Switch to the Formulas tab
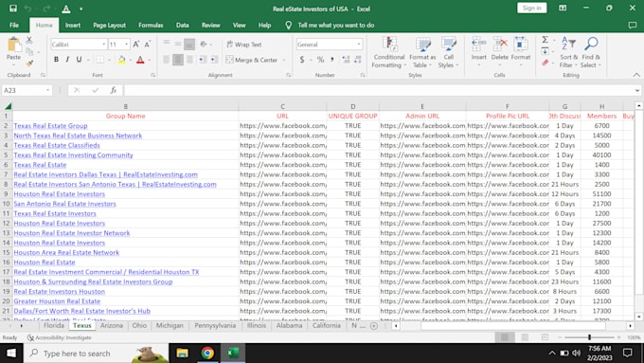This screenshot has width=644, height=363. pos(151,25)
